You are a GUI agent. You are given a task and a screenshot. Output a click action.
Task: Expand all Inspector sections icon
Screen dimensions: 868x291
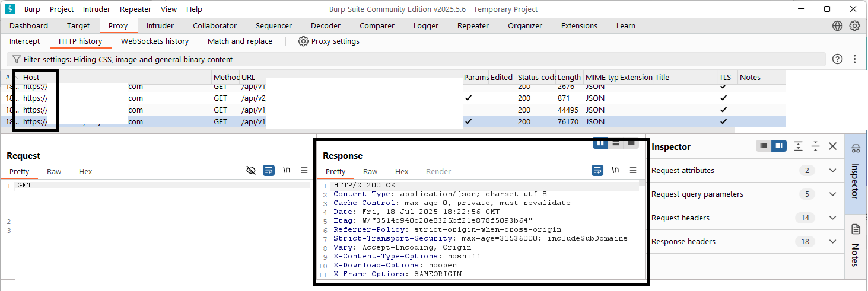pos(799,146)
